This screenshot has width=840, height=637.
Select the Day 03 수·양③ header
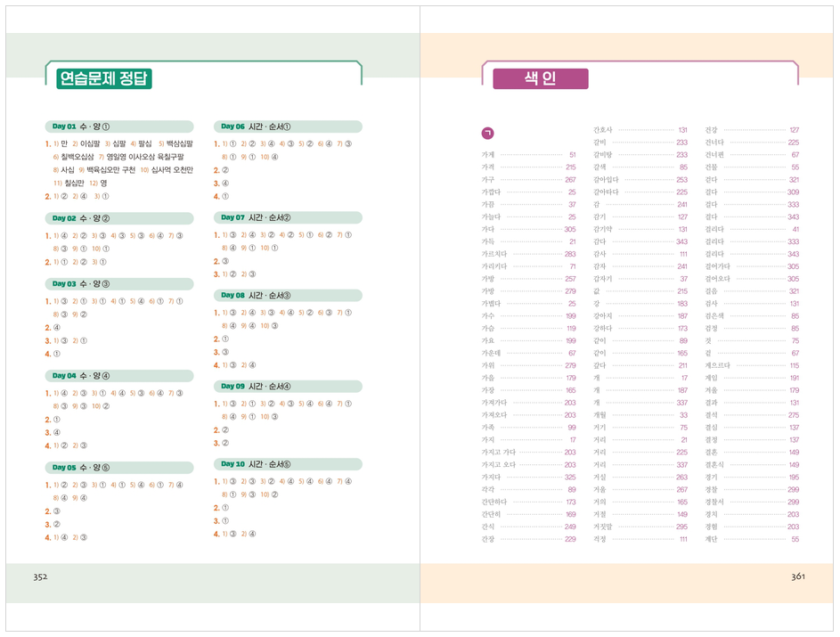tap(119, 283)
